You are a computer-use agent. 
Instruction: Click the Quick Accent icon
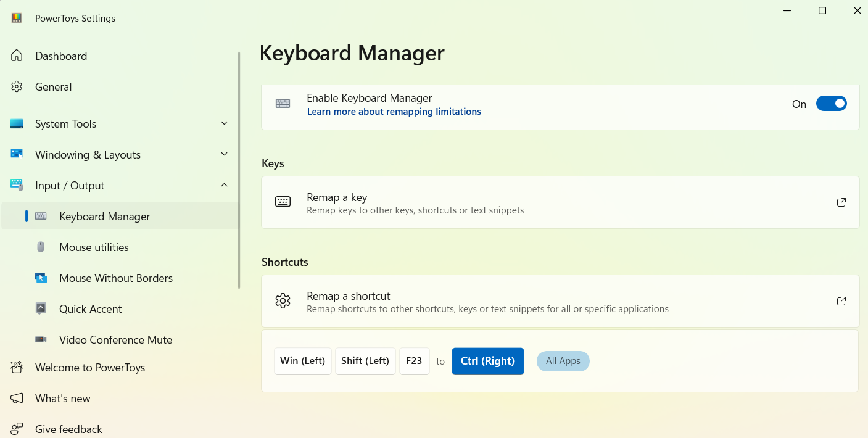[x=41, y=309]
